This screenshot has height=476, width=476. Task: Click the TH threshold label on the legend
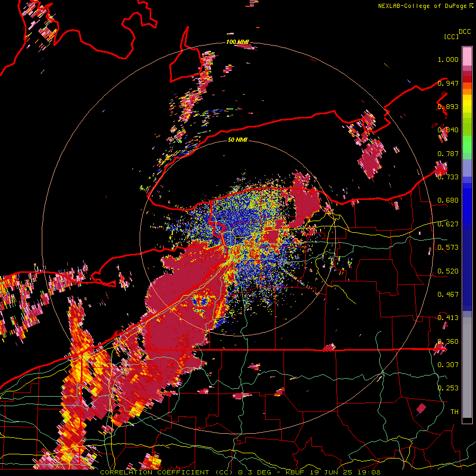(454, 412)
